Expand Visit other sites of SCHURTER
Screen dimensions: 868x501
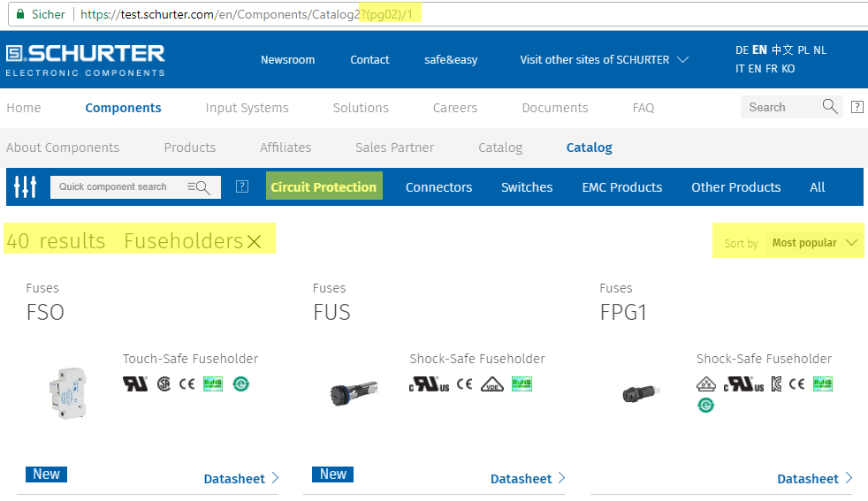point(604,60)
